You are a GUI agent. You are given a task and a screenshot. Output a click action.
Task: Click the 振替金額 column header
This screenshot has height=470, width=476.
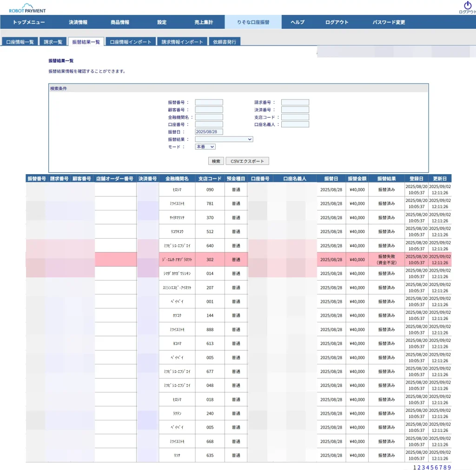[x=357, y=178]
